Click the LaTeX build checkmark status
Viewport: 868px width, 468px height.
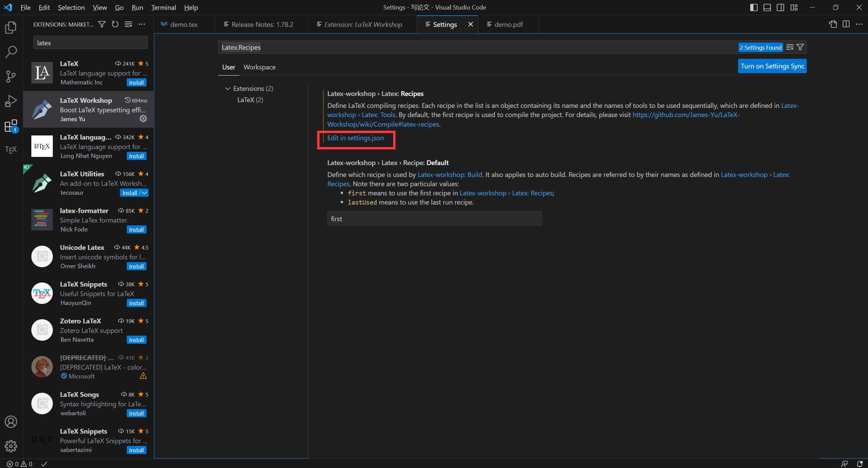pos(44,464)
